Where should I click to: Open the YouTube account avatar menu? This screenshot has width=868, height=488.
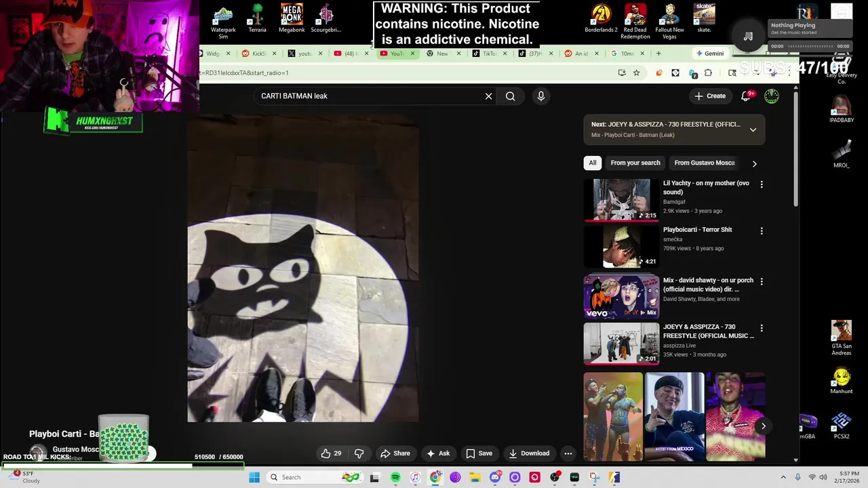[x=772, y=96]
